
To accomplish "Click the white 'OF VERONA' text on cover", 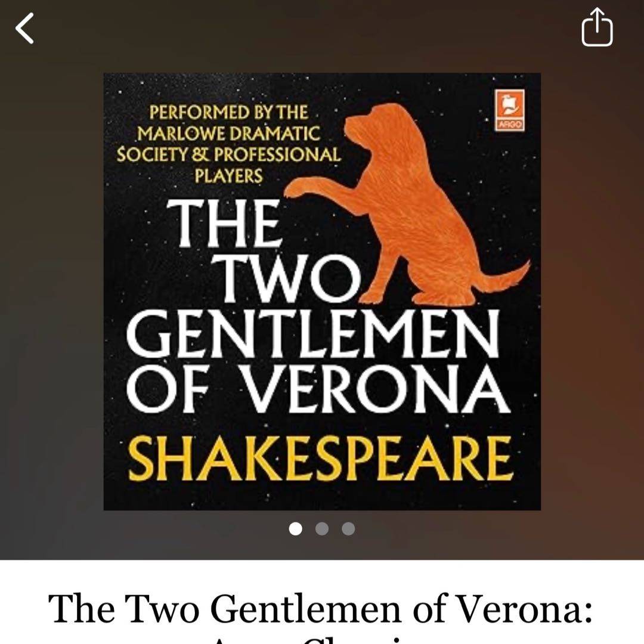I will click(x=318, y=389).
